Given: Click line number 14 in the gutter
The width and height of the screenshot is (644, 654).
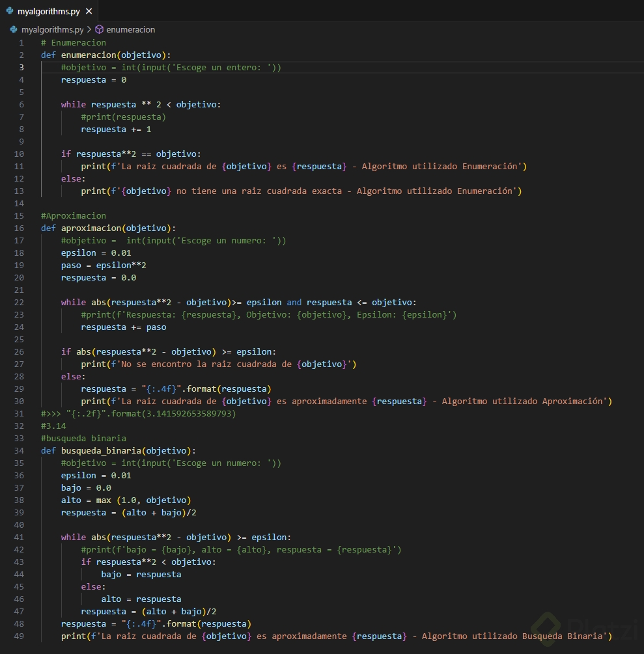Looking at the screenshot, I should point(19,204).
